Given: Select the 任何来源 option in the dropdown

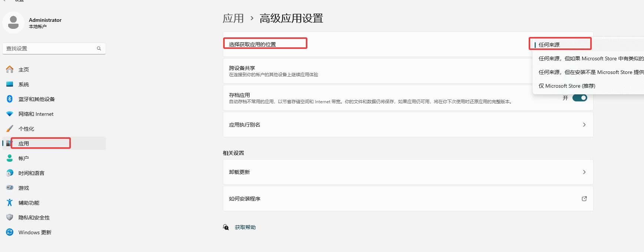Looking at the screenshot, I should pos(549,45).
